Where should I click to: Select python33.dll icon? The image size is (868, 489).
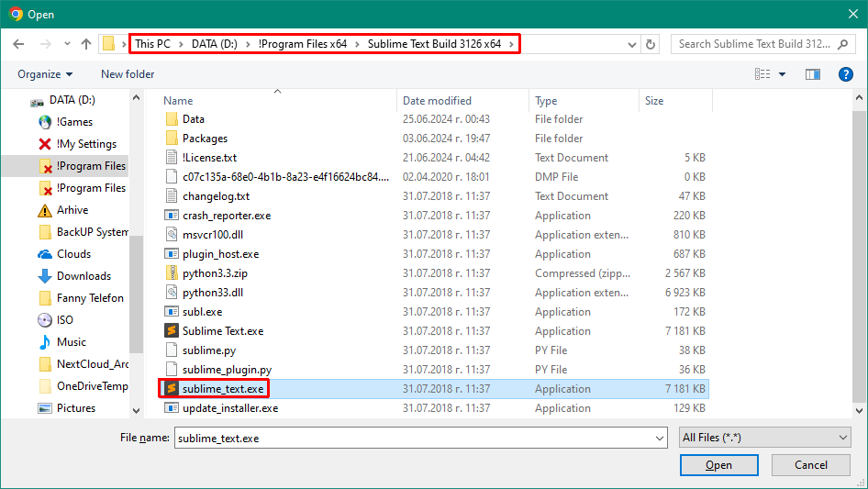pyautogui.click(x=172, y=293)
